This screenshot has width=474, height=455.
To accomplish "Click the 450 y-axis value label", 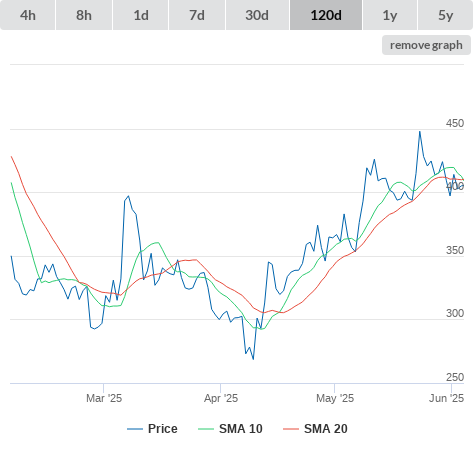I will click(x=455, y=123).
